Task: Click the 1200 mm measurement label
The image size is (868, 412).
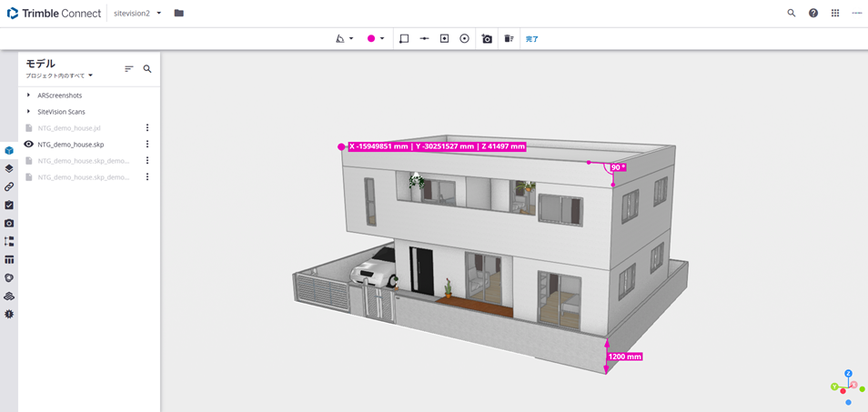Action: click(x=624, y=357)
